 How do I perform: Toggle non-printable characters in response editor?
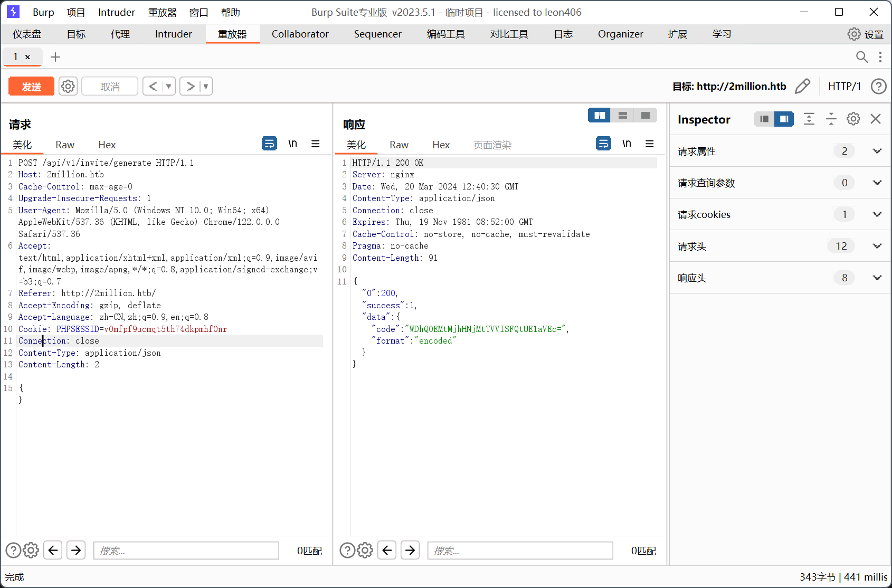(x=627, y=144)
